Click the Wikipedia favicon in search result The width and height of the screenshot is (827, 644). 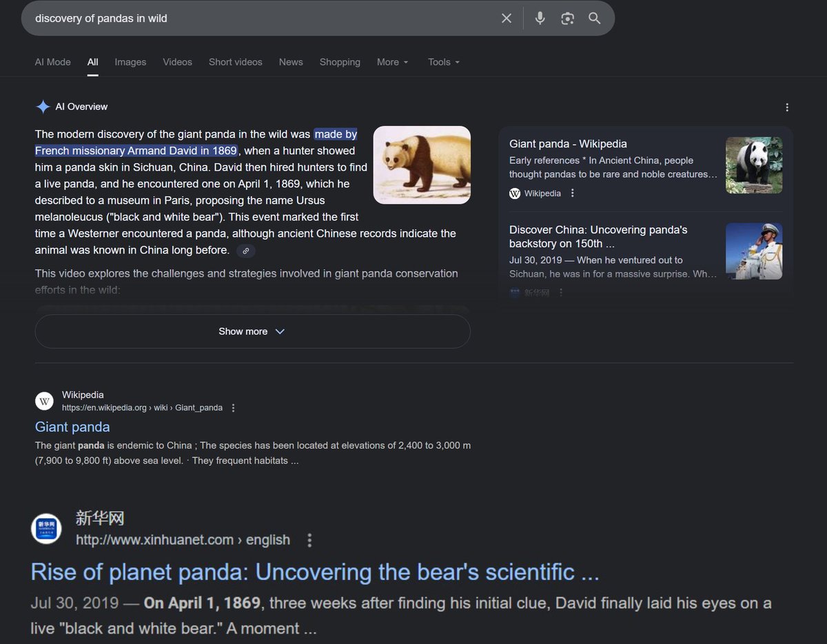tap(45, 401)
